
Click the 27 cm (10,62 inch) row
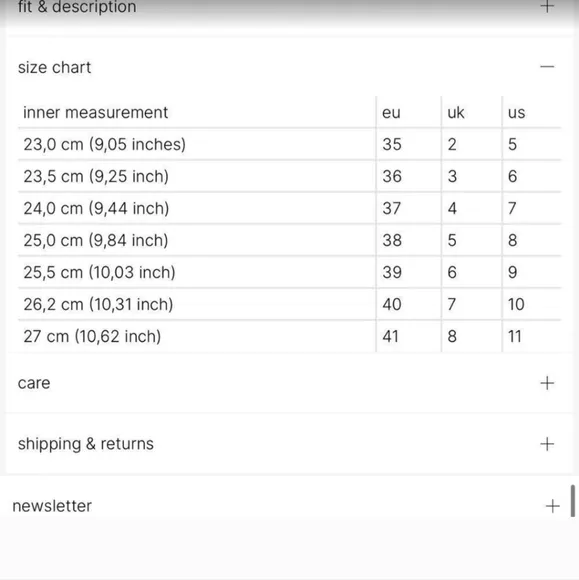tap(289, 336)
